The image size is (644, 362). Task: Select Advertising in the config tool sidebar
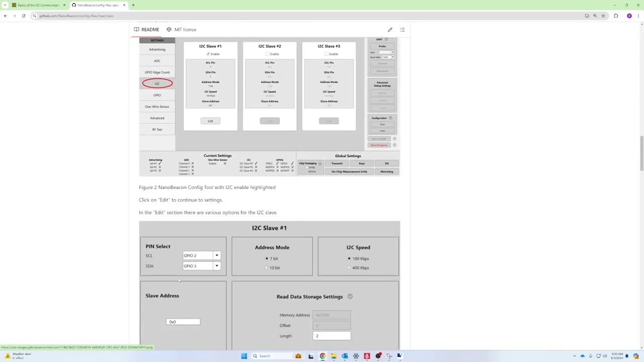click(157, 49)
